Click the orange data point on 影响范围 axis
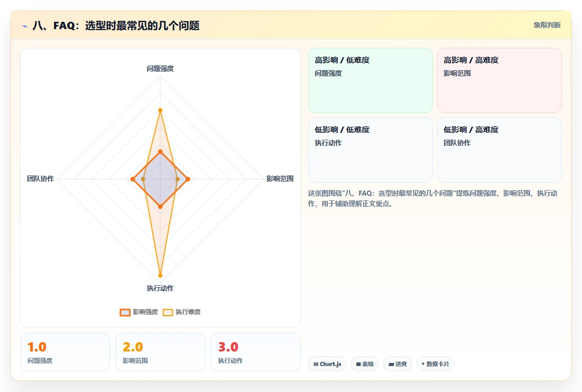Screen dimensions: 582x392 188,179
